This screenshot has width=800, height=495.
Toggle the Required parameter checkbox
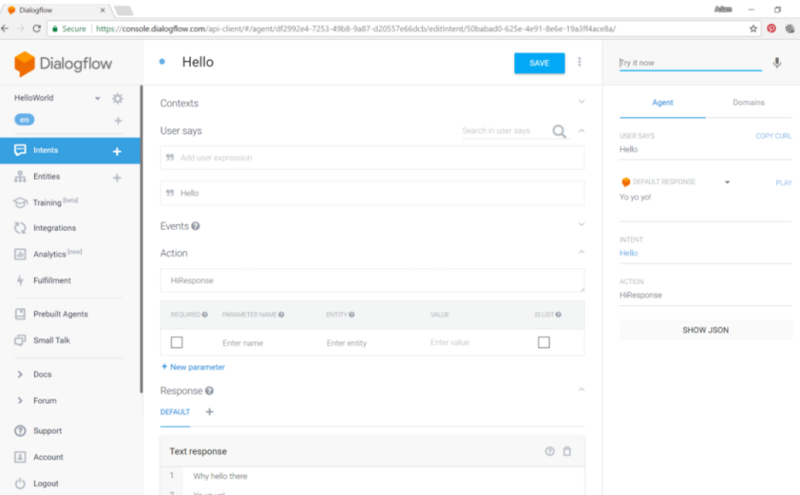[177, 342]
